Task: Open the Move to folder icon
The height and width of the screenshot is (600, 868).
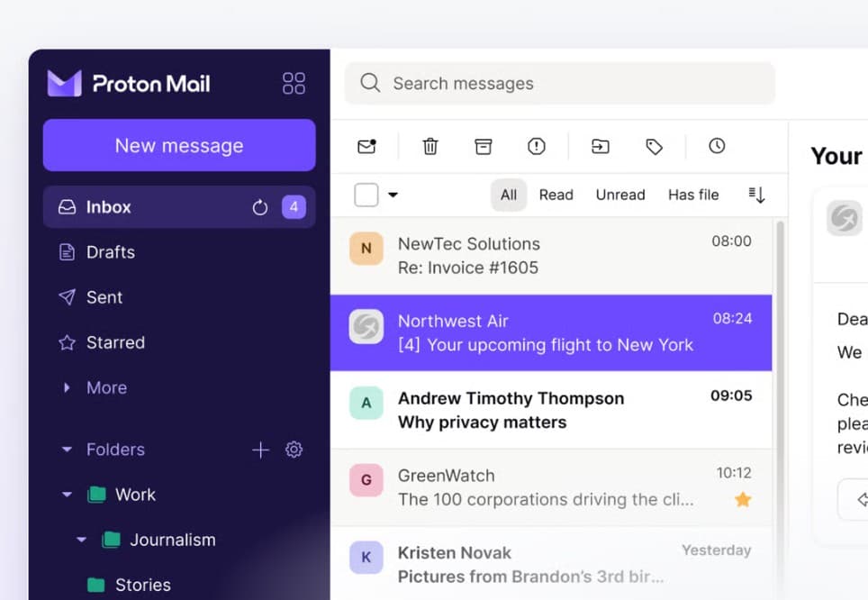Action: click(x=600, y=146)
